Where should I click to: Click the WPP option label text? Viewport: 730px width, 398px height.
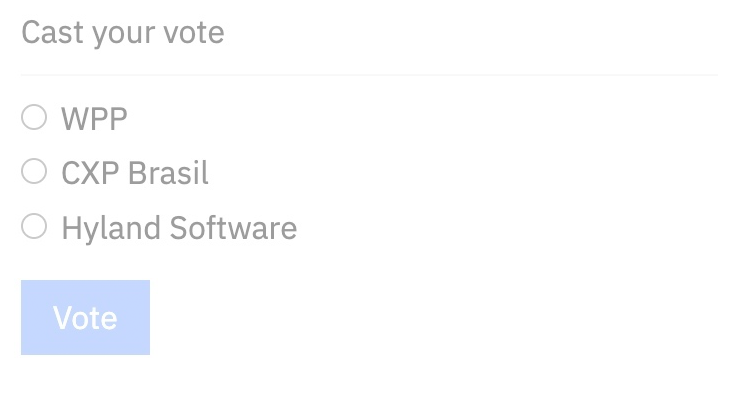(95, 119)
